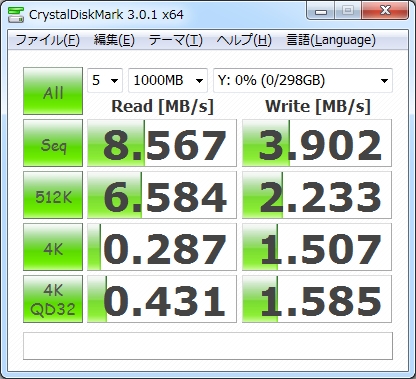Open the ファイル(F) menu
416x379 pixels.
(48, 40)
